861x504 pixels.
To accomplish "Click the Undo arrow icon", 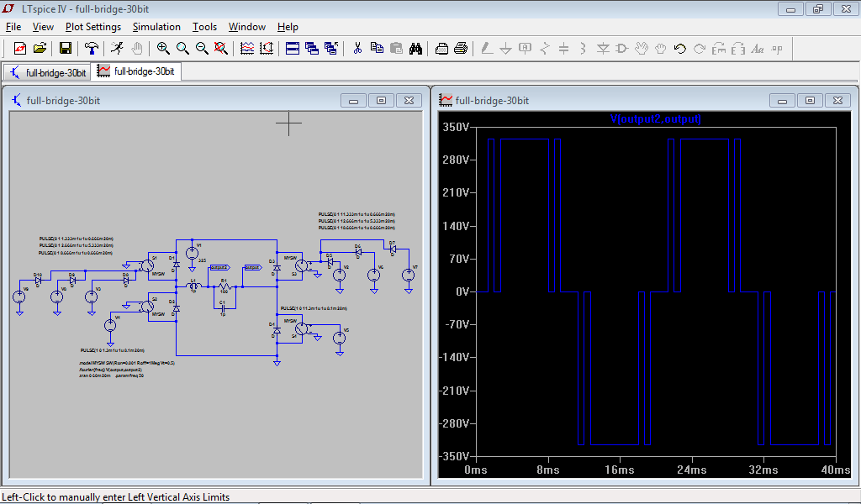I will (679, 48).
